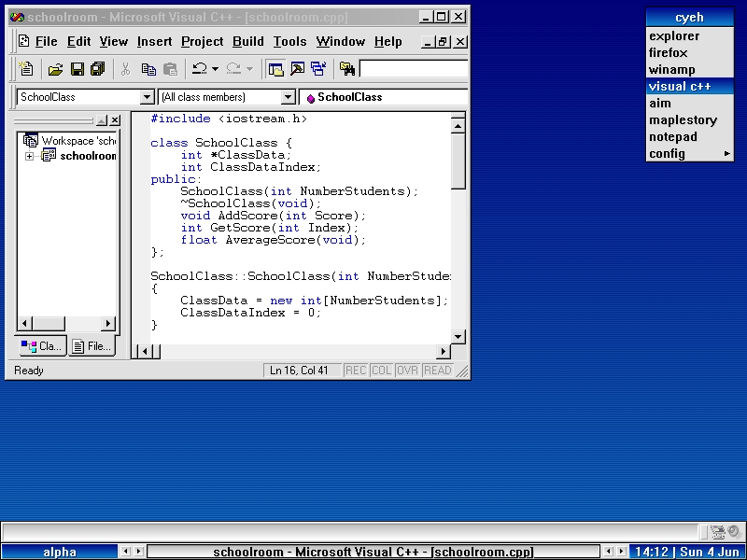The image size is (747, 560).
Task: Click the magenta SchoolClass member icon
Action: pyautogui.click(x=311, y=98)
